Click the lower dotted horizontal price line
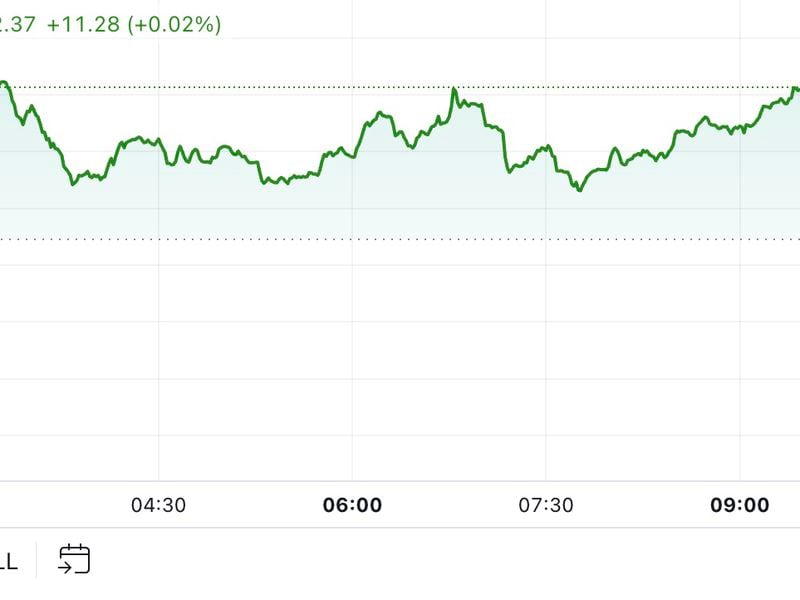Image resolution: width=800 pixels, height=600 pixels. [400, 239]
